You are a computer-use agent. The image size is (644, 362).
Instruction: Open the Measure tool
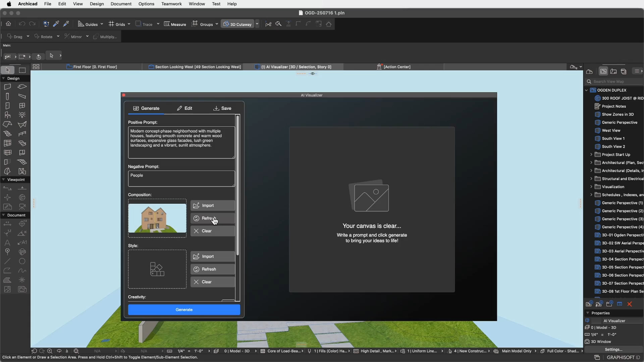pyautogui.click(x=175, y=24)
